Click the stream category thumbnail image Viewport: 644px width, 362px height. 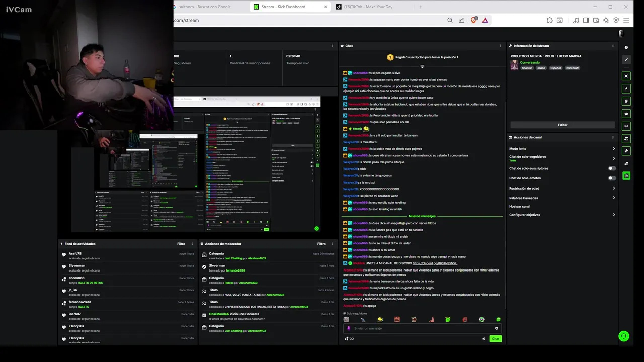click(x=514, y=65)
